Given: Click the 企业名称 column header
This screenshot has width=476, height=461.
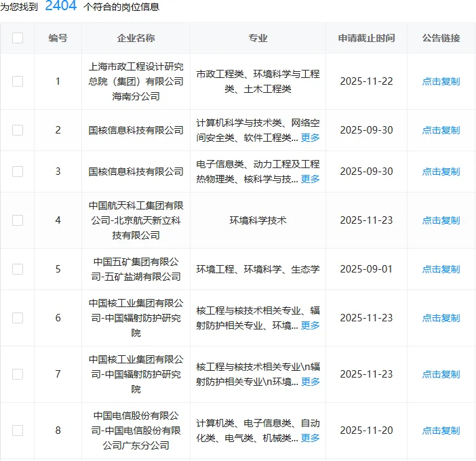Looking at the screenshot, I should pos(136,38).
